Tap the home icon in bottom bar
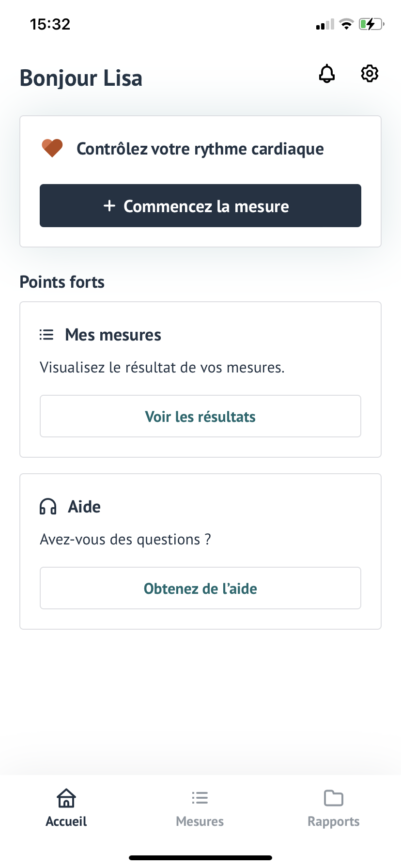The width and height of the screenshot is (401, 868). [66, 798]
